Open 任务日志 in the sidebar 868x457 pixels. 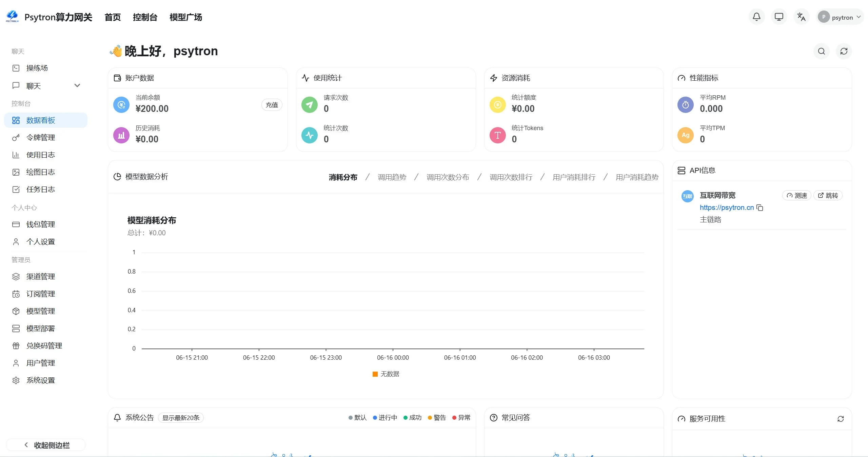point(46,190)
